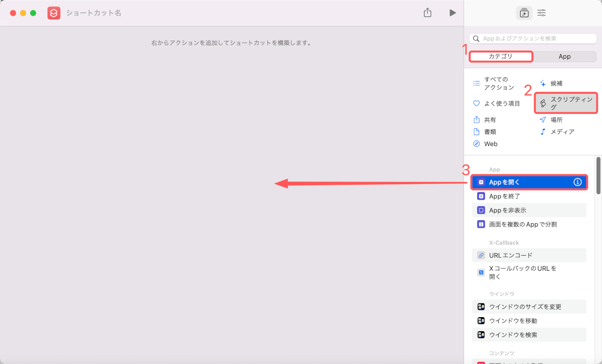Show info for the Appを開く action
This screenshot has height=364, width=602.
577,182
